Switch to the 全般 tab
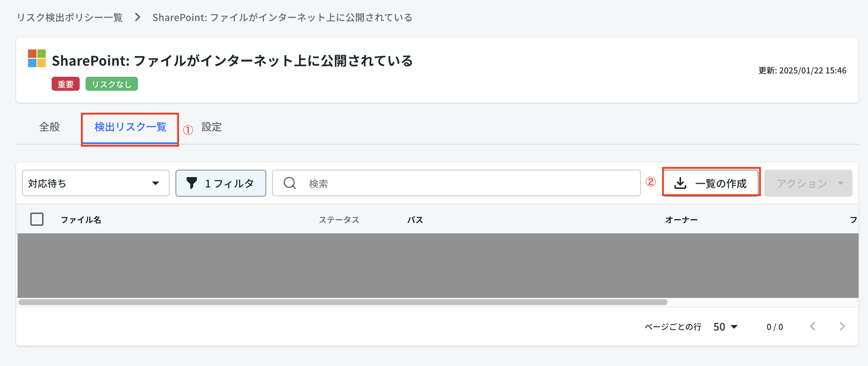 pyautogui.click(x=49, y=127)
